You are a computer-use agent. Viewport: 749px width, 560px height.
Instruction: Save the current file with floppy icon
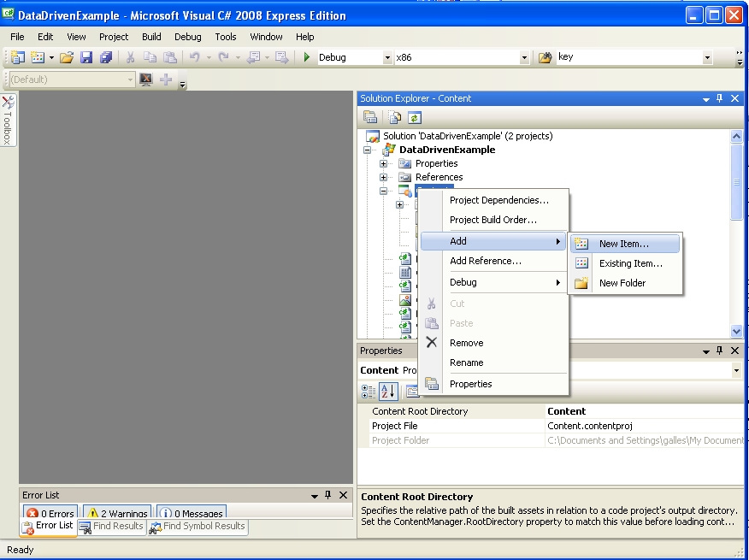[x=86, y=57]
